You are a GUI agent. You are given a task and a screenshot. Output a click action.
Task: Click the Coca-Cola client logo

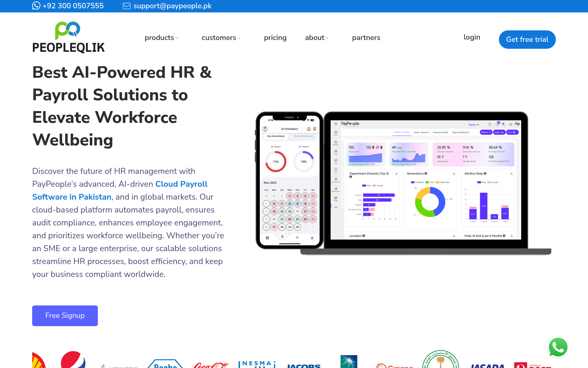click(x=211, y=365)
